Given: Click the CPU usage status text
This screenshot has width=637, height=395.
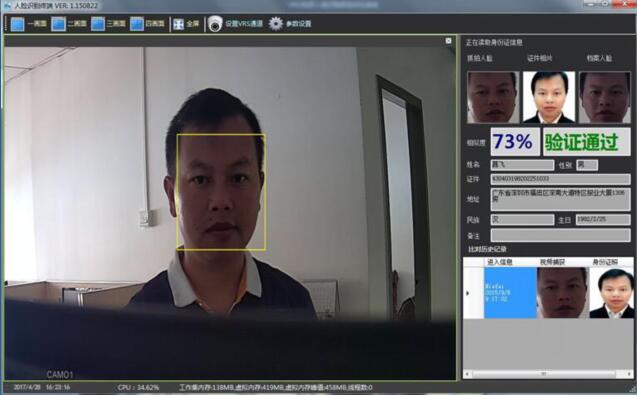Looking at the screenshot, I should (x=138, y=388).
